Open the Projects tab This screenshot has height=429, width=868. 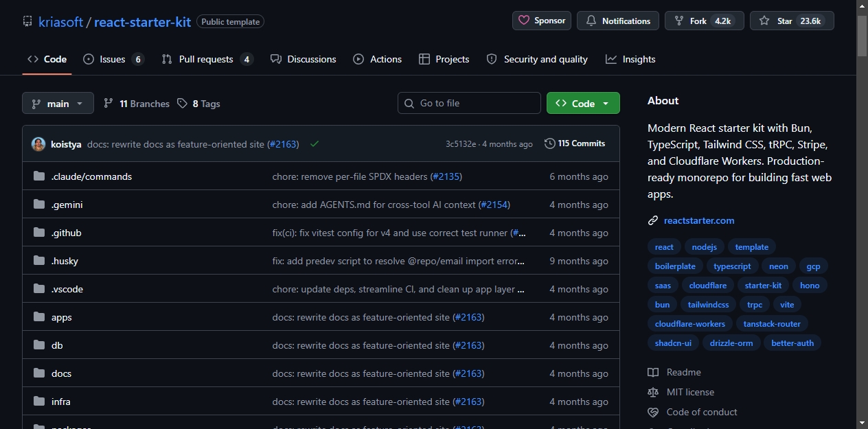pos(444,59)
